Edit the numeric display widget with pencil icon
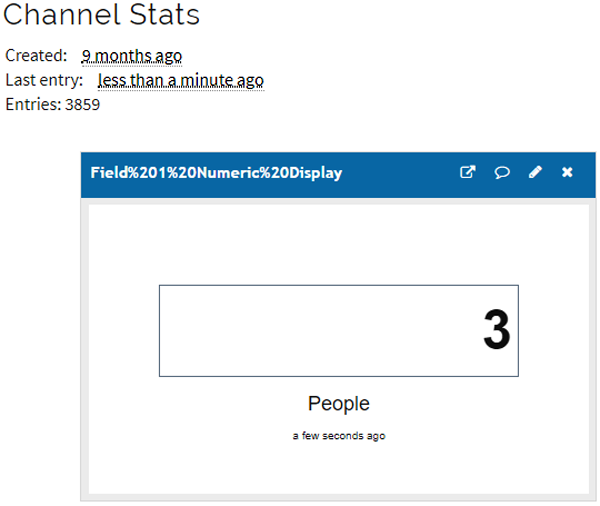600x506 pixels. pos(535,173)
